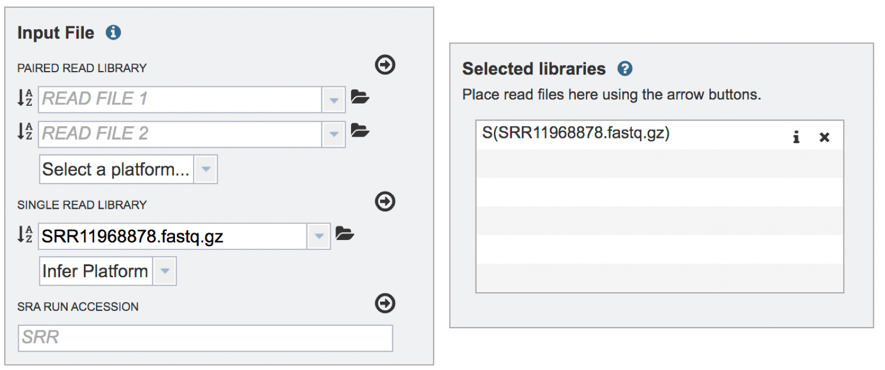Select the S(SRR11968878.fastq.gz) library row
Viewport: 885px width, 370px height.
pyautogui.click(x=660, y=135)
